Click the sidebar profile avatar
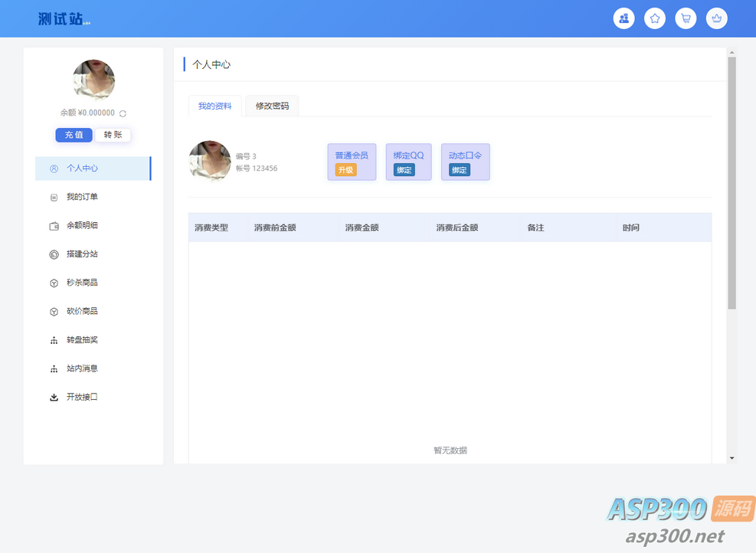The width and height of the screenshot is (756, 553). point(93,80)
